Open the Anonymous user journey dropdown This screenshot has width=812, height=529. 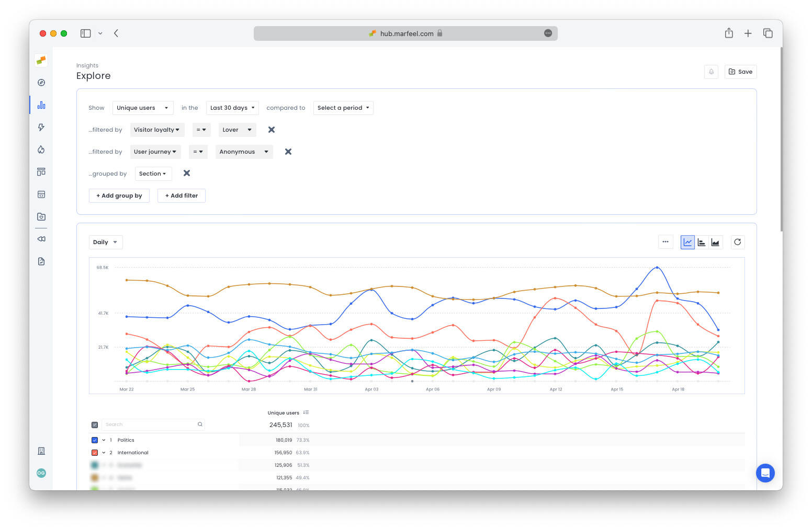244,152
